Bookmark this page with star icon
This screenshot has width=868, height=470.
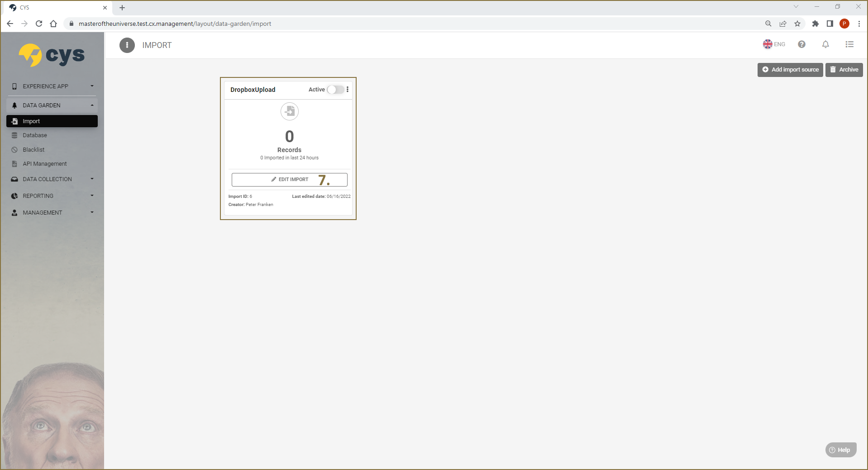pyautogui.click(x=797, y=24)
